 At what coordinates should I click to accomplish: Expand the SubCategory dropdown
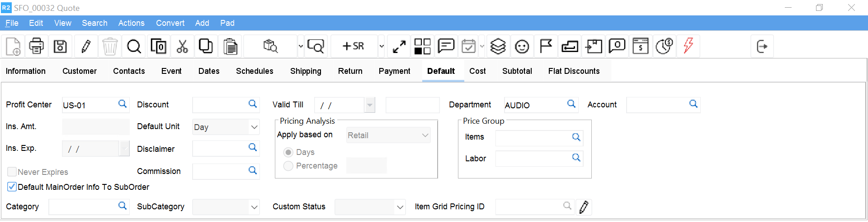pos(254,207)
